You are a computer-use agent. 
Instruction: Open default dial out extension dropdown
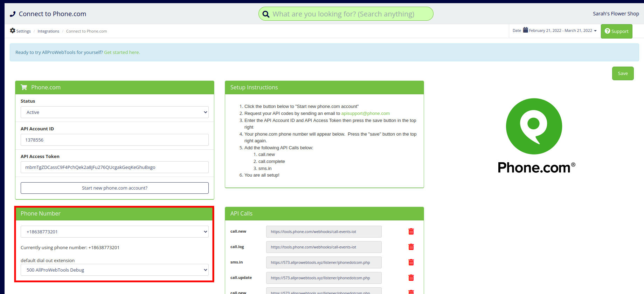(115, 270)
